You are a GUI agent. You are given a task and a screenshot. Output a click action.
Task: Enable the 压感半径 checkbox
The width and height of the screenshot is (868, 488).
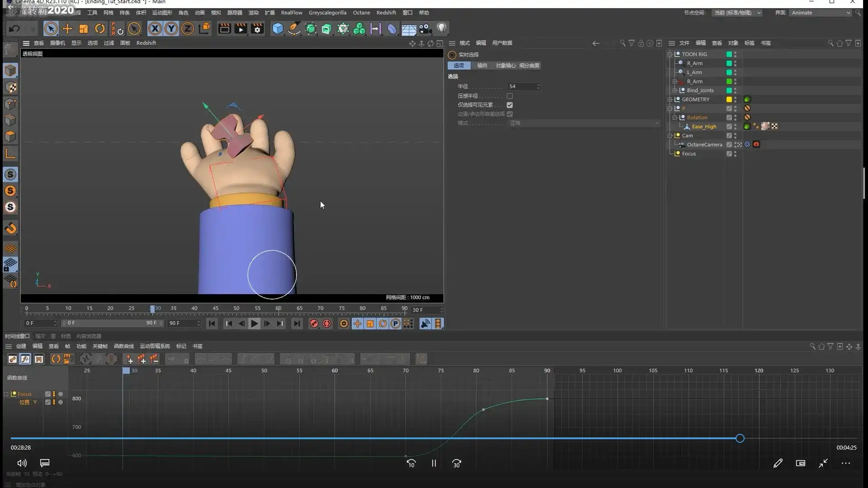[509, 96]
